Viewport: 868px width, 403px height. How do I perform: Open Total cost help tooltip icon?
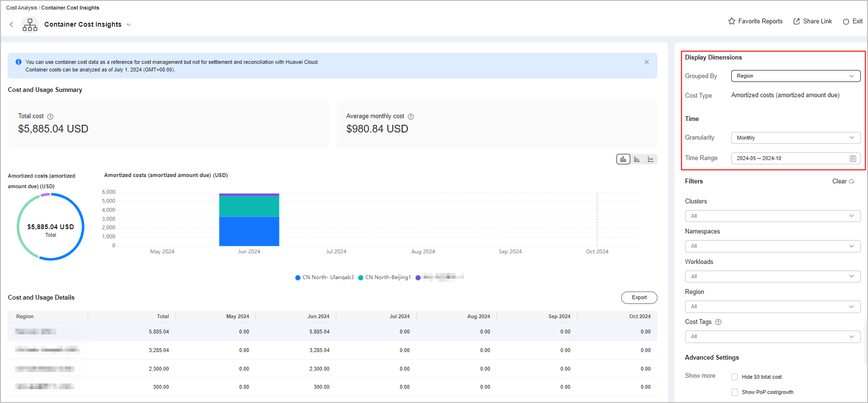[x=50, y=117]
